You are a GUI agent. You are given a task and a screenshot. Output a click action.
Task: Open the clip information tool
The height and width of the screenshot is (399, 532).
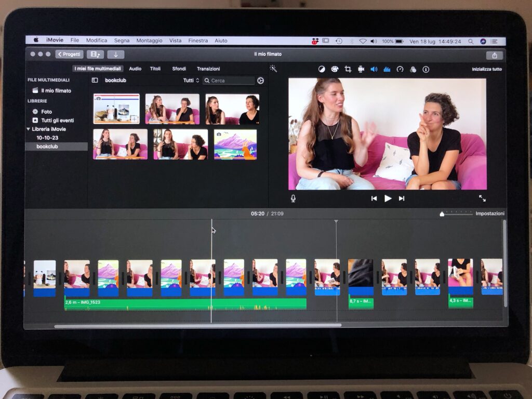(426, 70)
